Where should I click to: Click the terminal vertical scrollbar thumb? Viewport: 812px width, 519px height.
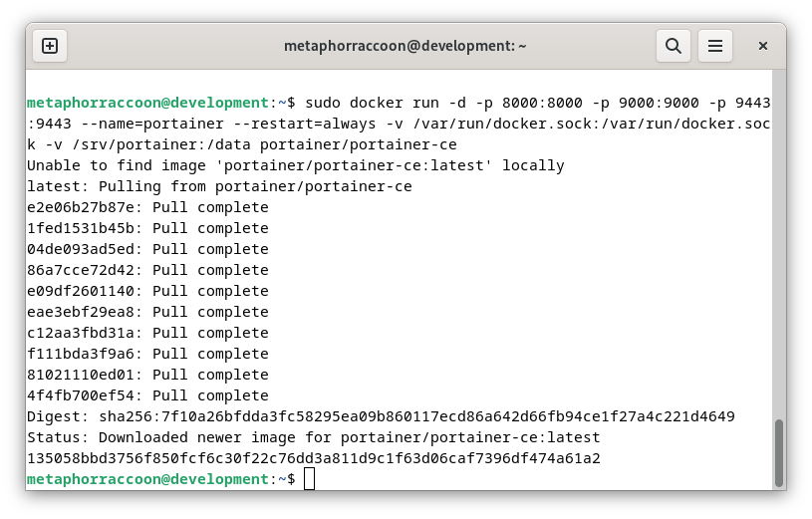coord(778,452)
